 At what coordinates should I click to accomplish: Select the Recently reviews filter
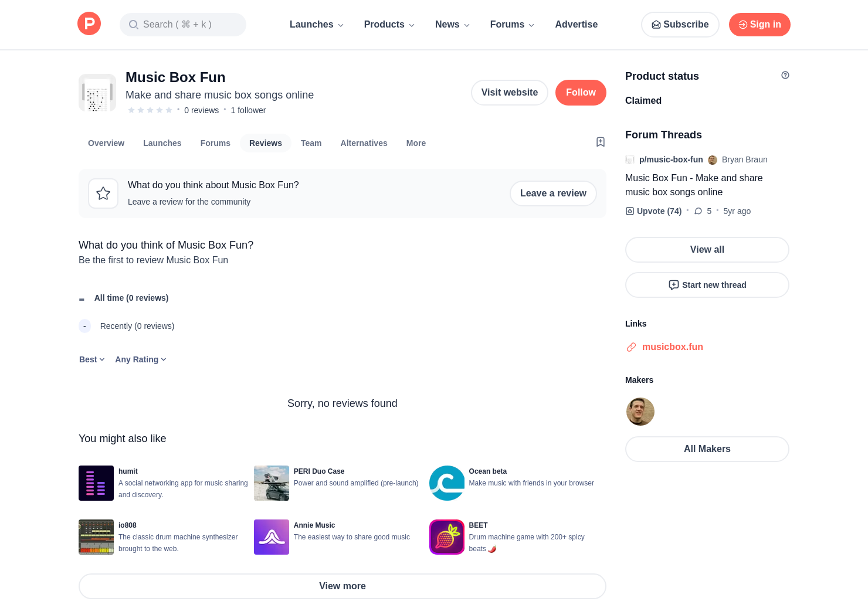point(137,326)
